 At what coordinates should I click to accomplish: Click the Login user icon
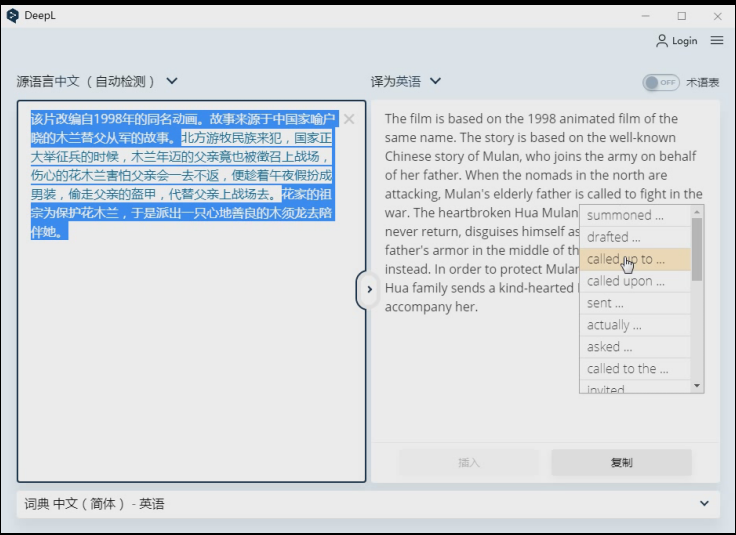point(661,41)
